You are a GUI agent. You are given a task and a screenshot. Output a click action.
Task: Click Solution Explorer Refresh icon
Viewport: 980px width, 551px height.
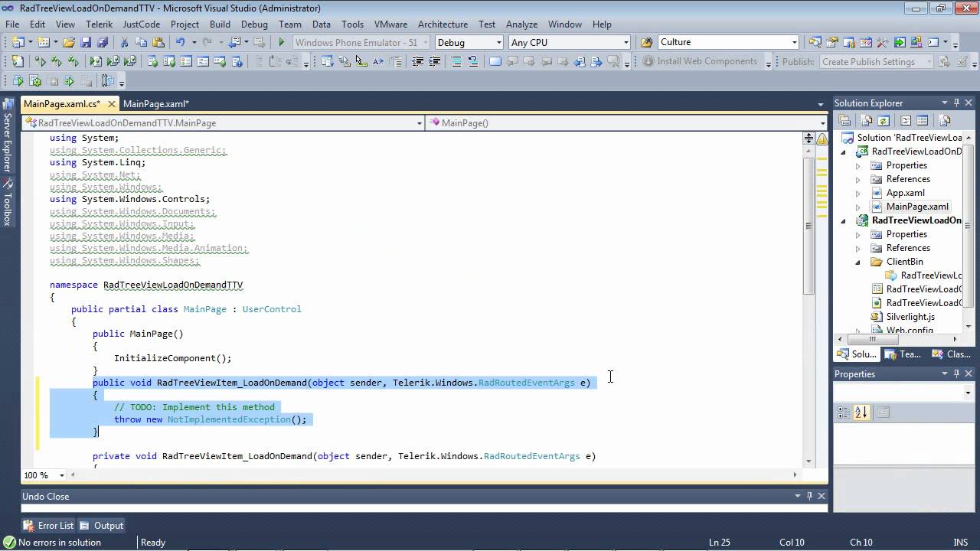[884, 120]
